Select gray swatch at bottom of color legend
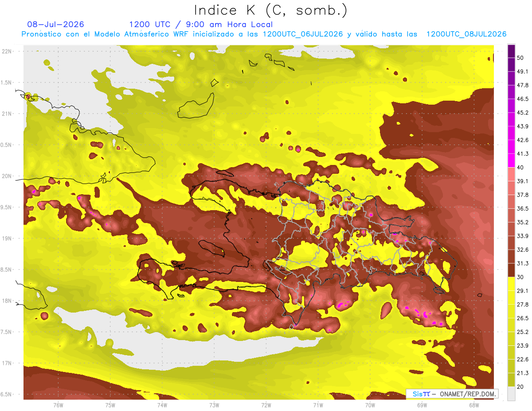This screenshot has height=411, width=532. pos(511,393)
